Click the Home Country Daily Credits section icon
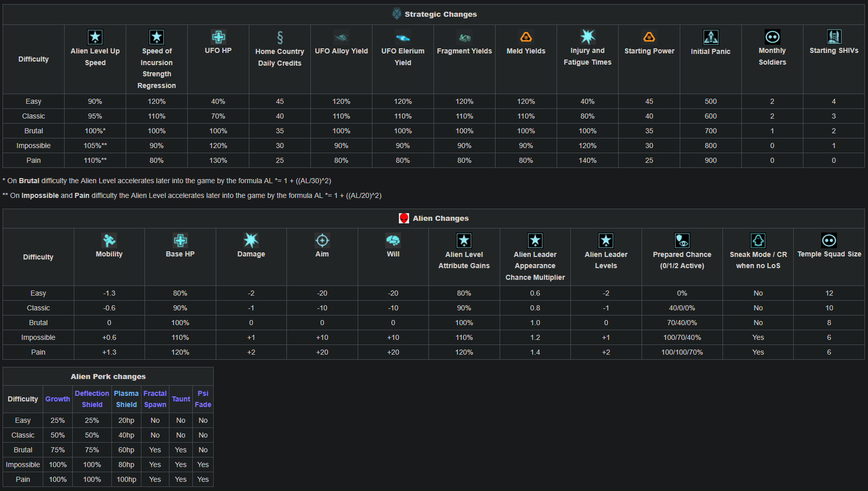 coord(280,37)
